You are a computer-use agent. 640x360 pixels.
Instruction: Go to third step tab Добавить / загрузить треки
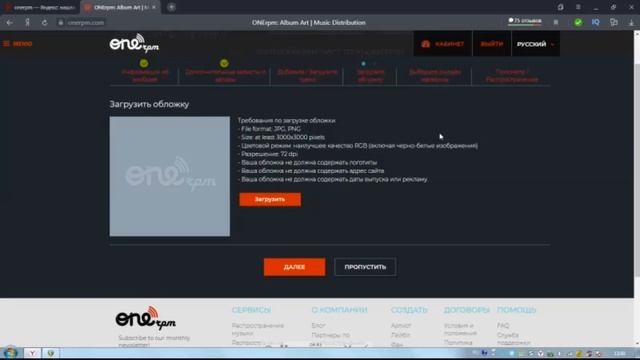click(307, 76)
